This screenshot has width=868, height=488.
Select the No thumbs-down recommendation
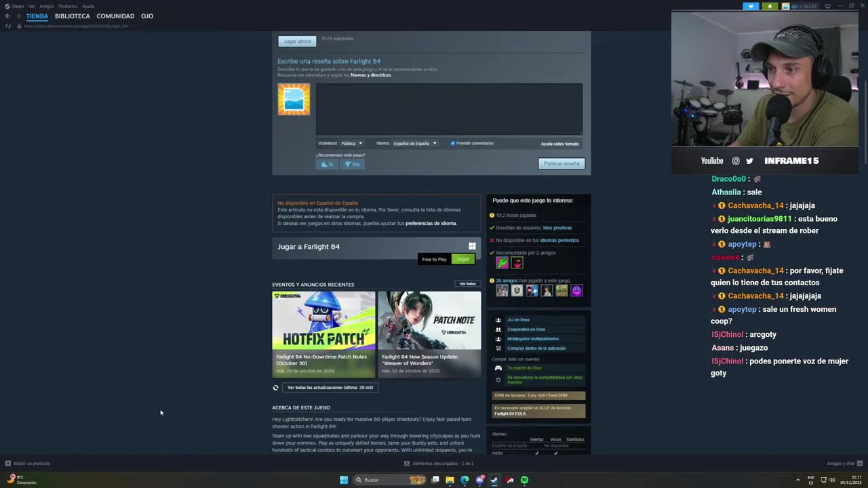352,164
